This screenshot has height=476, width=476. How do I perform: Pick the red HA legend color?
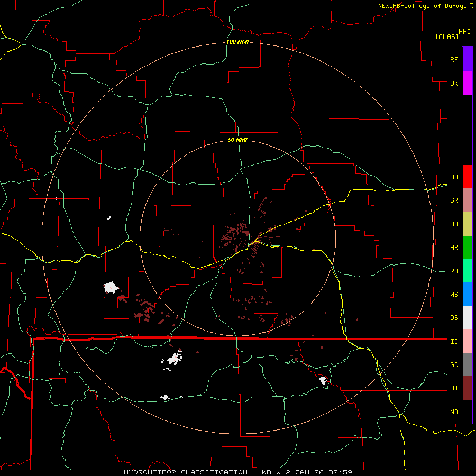pos(467,177)
